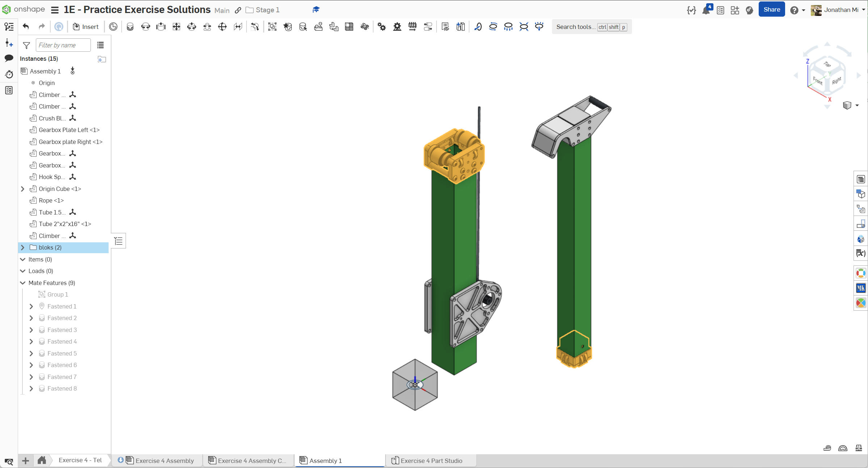Click the undo arrow

pos(26,26)
